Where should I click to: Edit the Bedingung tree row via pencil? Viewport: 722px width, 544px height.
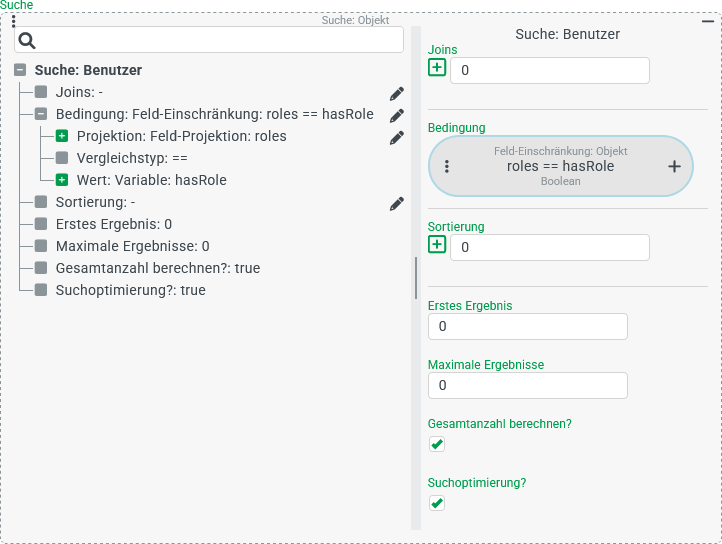397,115
